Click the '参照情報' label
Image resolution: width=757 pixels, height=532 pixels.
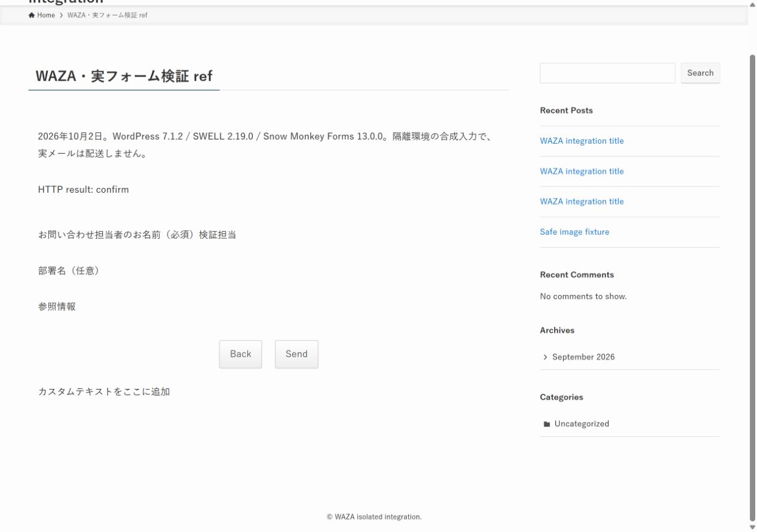(x=57, y=306)
